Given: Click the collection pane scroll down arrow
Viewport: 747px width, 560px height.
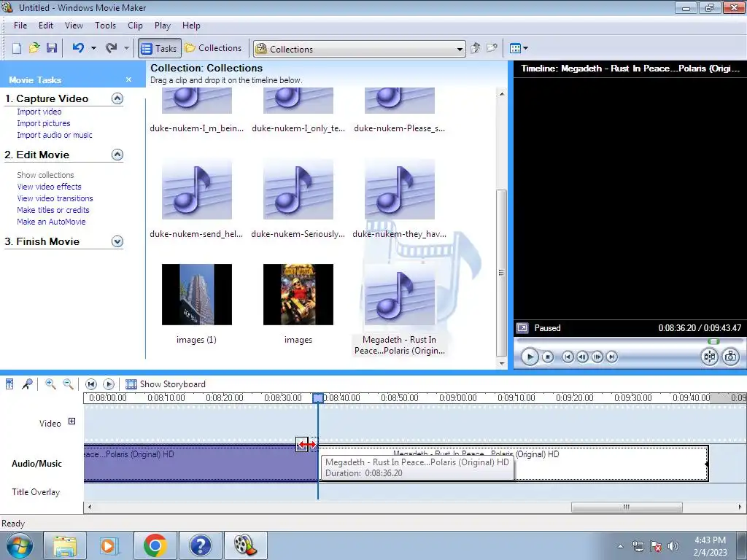Looking at the screenshot, I should click(502, 363).
